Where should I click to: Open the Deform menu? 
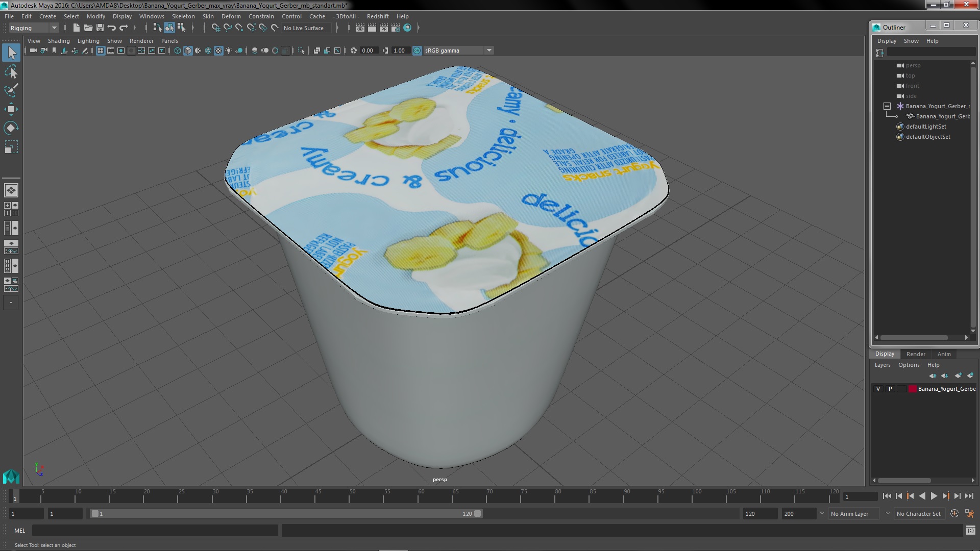click(231, 16)
